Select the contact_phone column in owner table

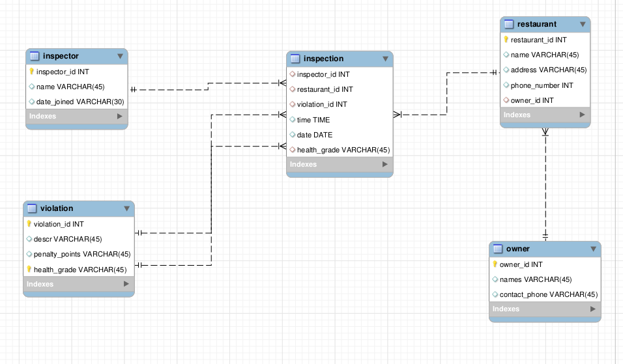pos(548,294)
